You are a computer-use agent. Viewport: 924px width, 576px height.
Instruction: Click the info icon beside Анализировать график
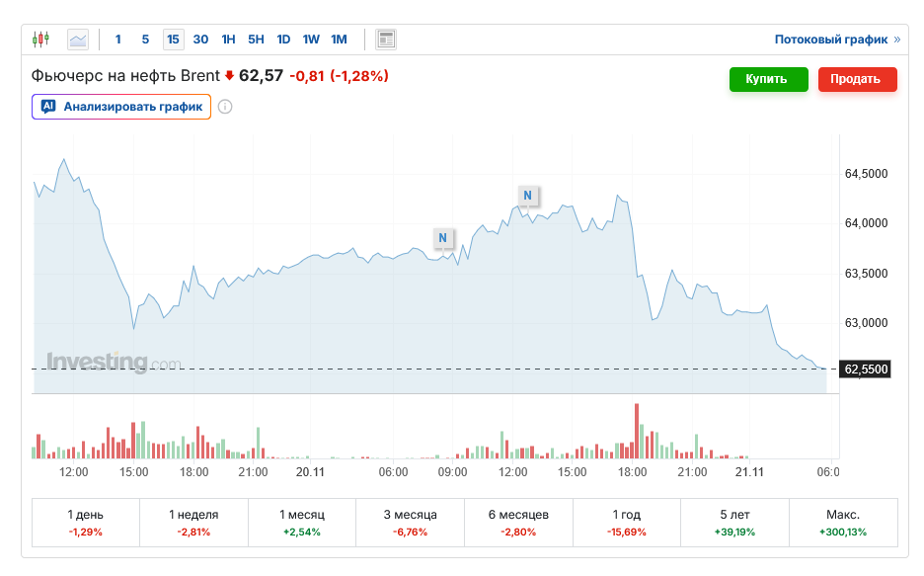click(225, 107)
